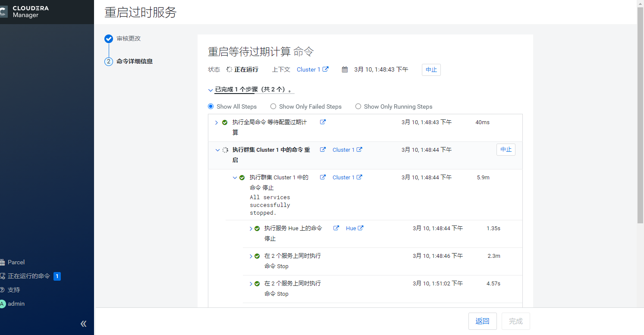644x335 pixels.
Task: Click the 重启等待过期计算 命令 heading
Action: click(261, 52)
